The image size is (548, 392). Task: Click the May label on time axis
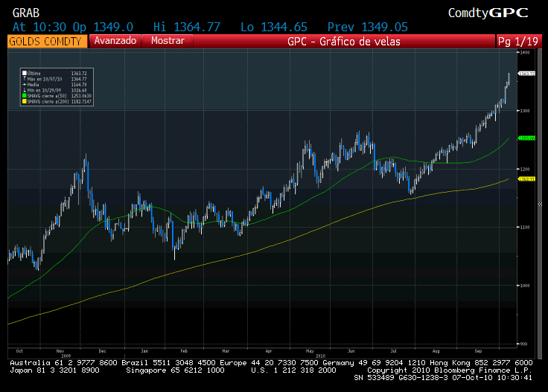(310, 351)
